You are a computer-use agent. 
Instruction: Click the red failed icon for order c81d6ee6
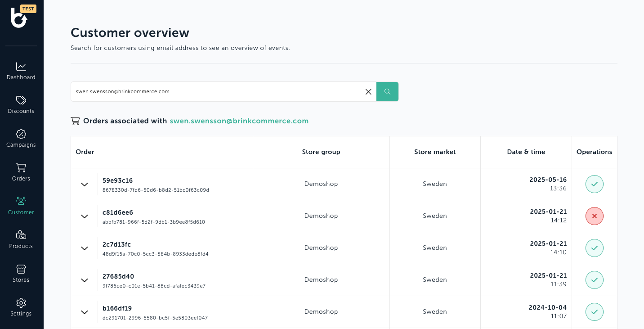click(595, 216)
